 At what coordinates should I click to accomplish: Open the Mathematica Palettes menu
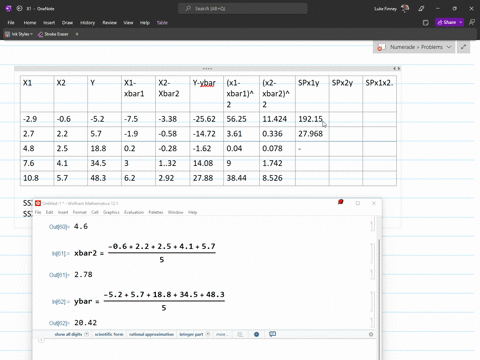156,212
